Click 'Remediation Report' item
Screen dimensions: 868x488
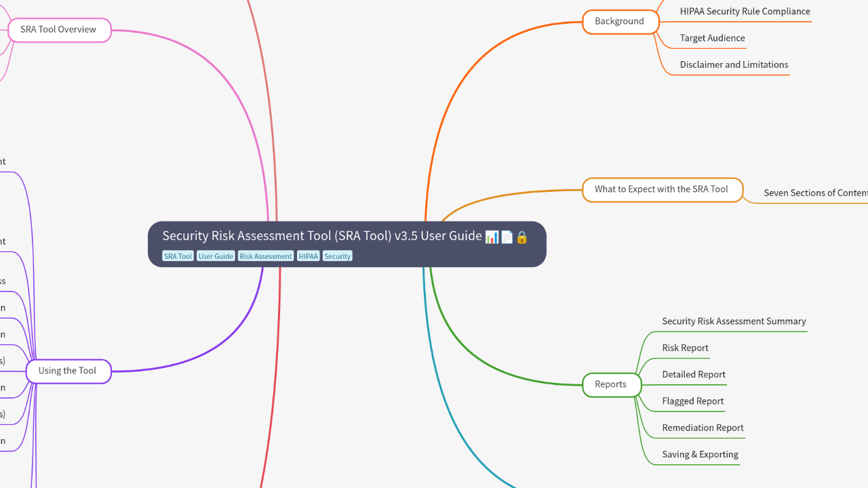coord(703,428)
